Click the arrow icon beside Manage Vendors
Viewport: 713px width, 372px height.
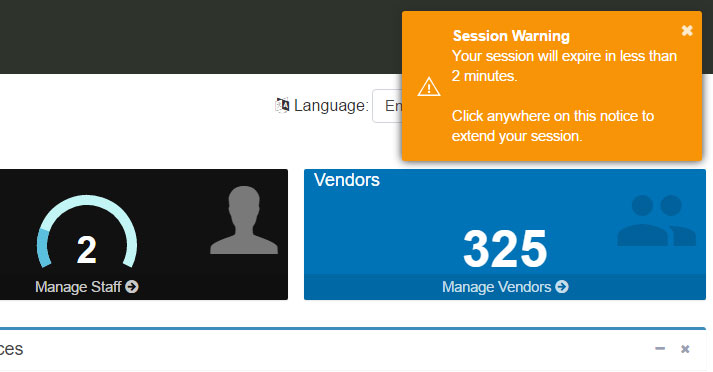click(562, 287)
